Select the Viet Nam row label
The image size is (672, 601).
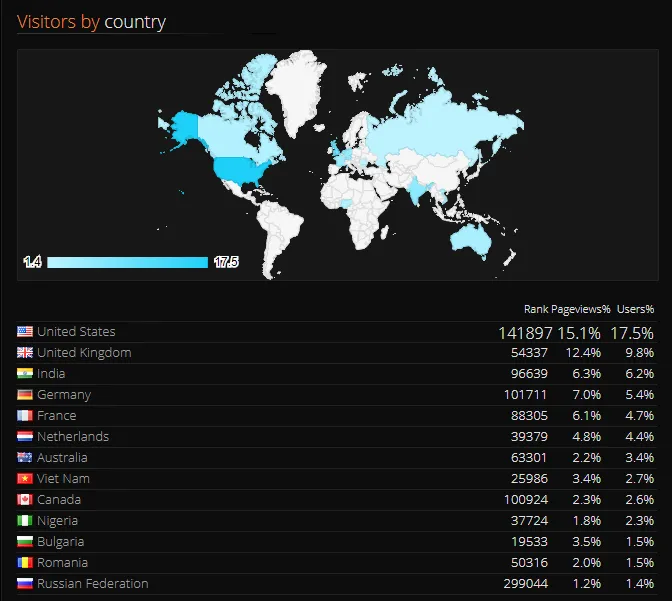click(63, 478)
